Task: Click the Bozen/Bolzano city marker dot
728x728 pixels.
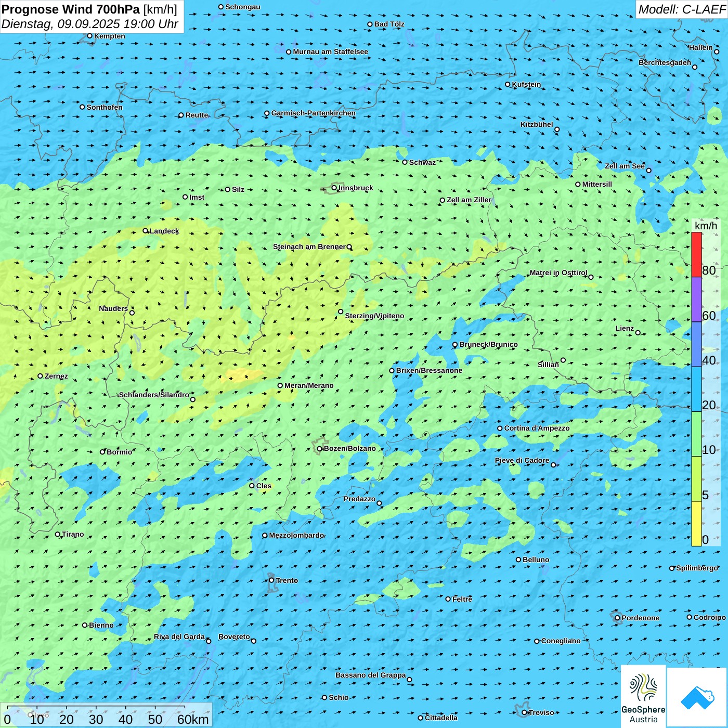Action: click(x=319, y=449)
